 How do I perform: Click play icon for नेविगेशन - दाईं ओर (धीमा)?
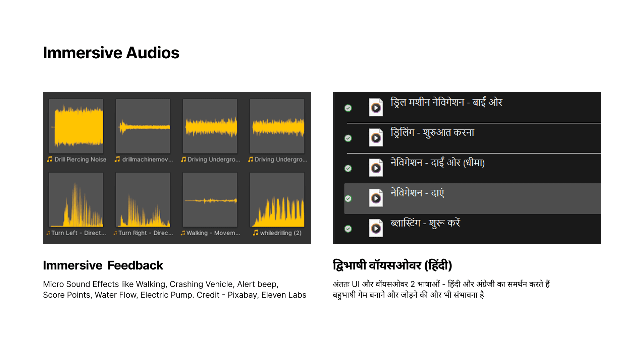tap(376, 168)
